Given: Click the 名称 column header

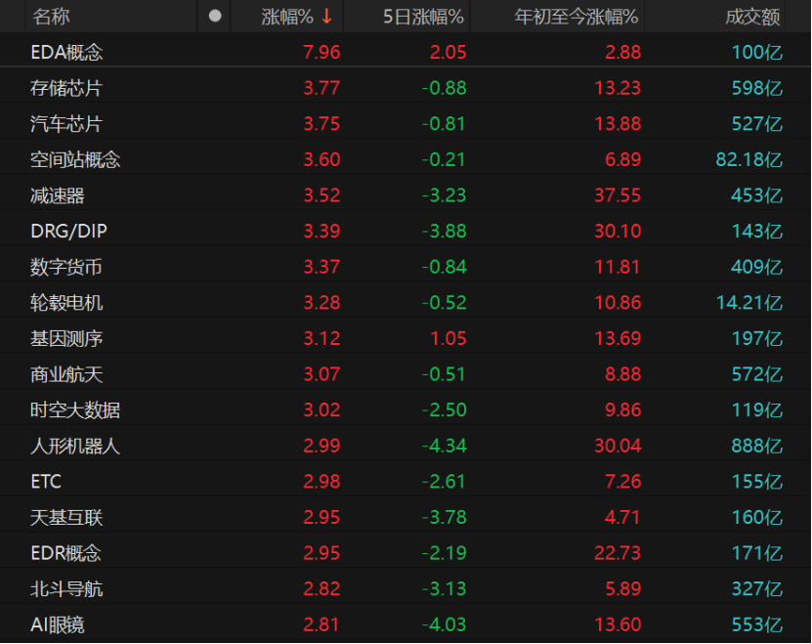Looking at the screenshot, I should 51,17.
